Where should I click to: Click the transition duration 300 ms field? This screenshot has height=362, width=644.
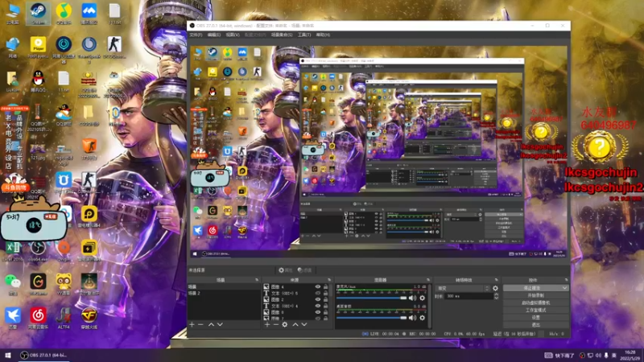(x=469, y=296)
